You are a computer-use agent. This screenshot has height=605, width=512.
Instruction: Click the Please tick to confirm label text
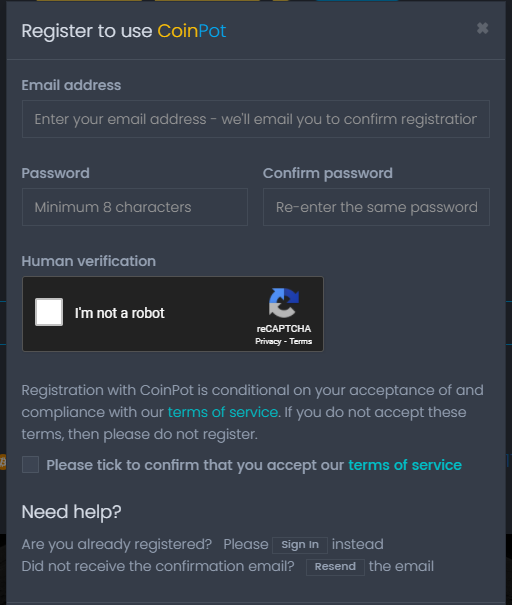tap(195, 465)
